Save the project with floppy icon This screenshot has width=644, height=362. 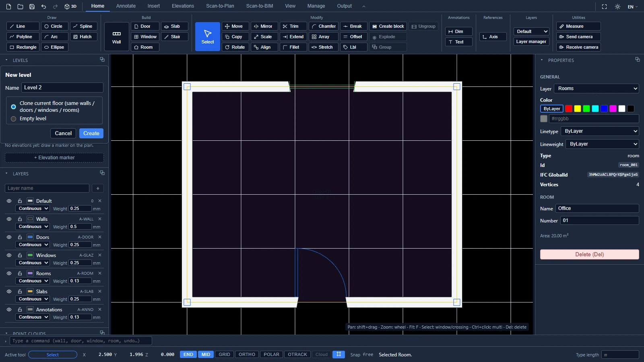coord(32,6)
